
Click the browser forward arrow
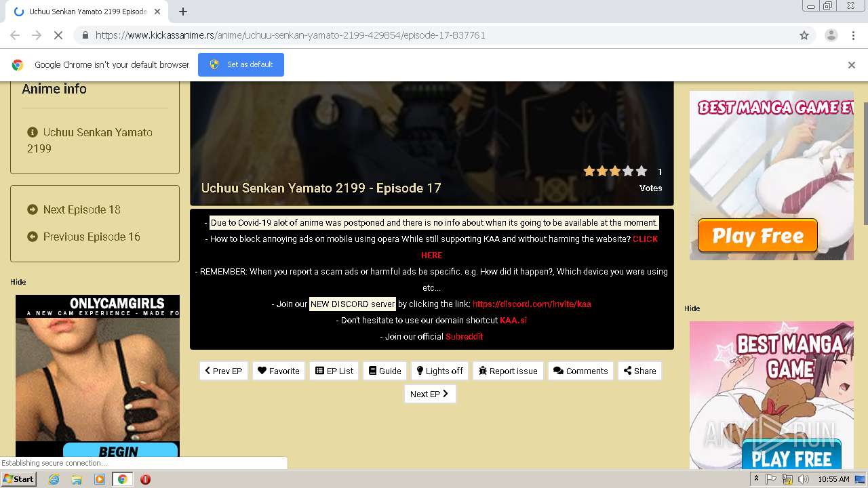(37, 35)
